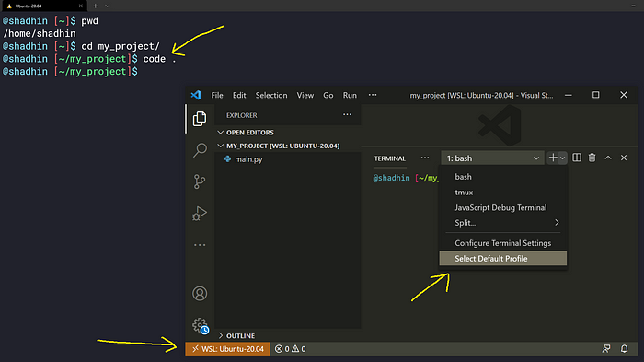The width and height of the screenshot is (644, 362).
Task: Split the terminal pane
Action: 577,158
